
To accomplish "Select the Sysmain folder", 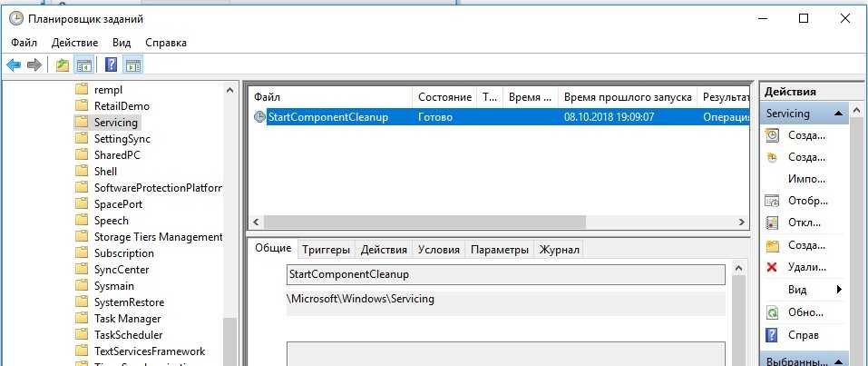I will [x=114, y=285].
